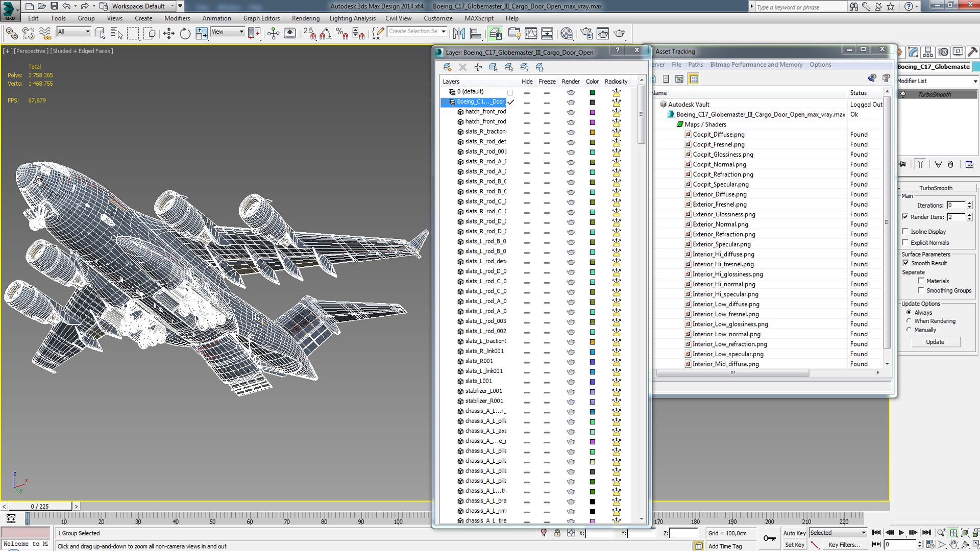Select the When Rendering radio button
The width and height of the screenshot is (980, 551).
coord(909,321)
